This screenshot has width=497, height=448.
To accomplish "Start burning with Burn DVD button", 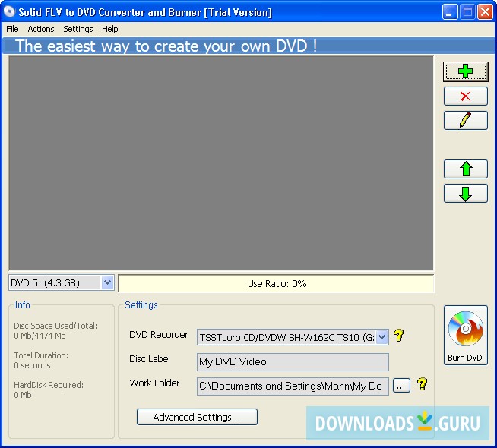I will [x=465, y=336].
